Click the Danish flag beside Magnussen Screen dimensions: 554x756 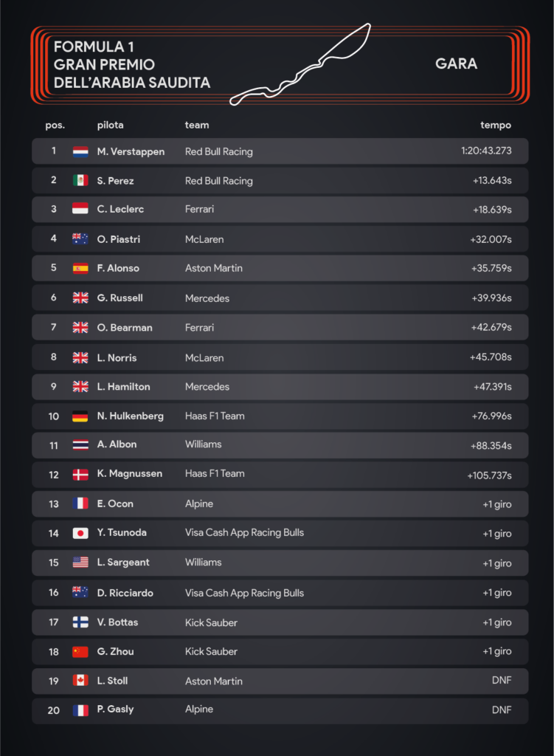pos(80,474)
